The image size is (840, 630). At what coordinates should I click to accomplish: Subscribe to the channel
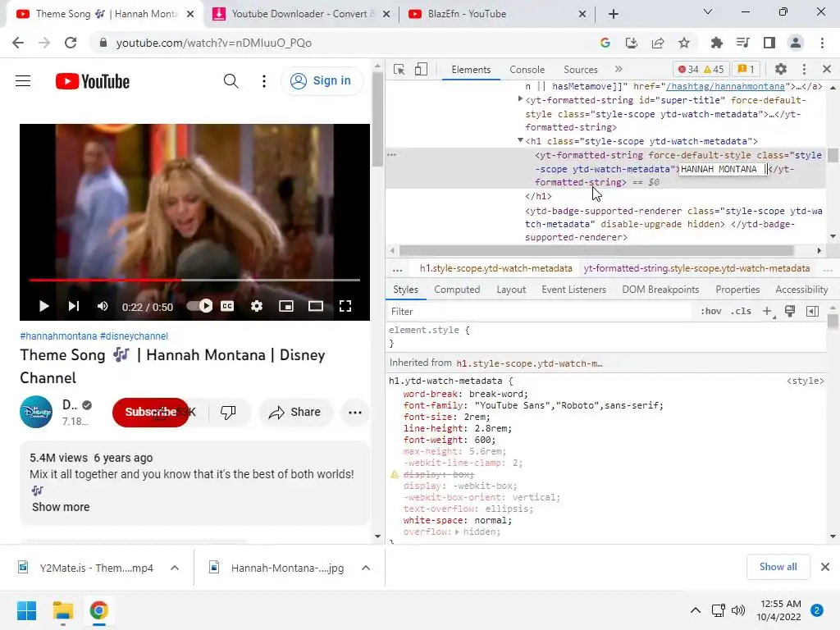coord(151,412)
